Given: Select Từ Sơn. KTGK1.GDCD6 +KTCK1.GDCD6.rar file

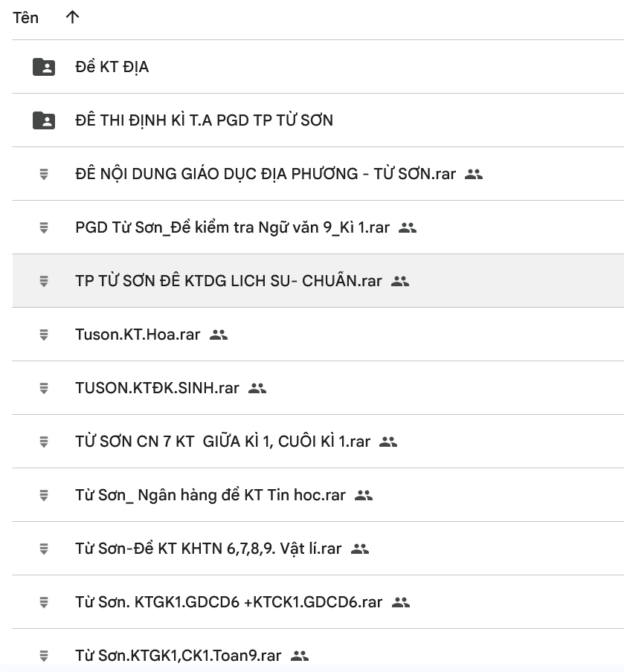Looking at the screenshot, I should 228,602.
